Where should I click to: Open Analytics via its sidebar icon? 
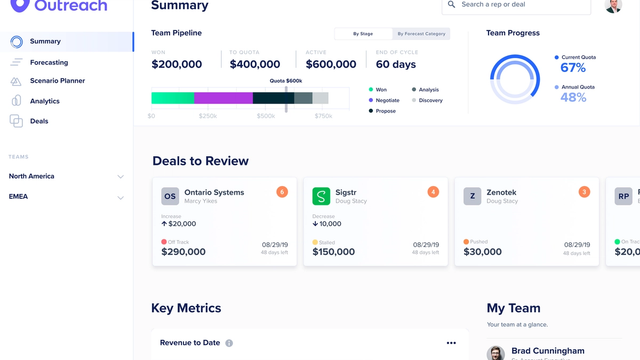(16, 100)
